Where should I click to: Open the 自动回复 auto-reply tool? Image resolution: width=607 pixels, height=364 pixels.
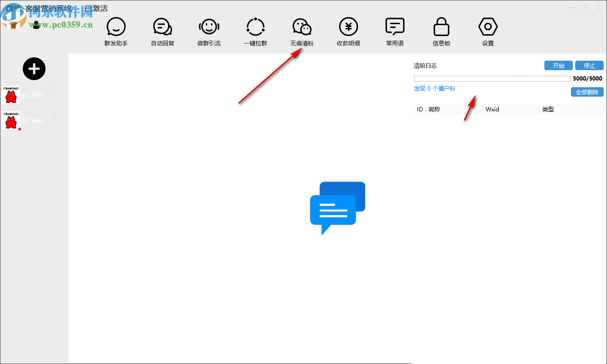163,32
